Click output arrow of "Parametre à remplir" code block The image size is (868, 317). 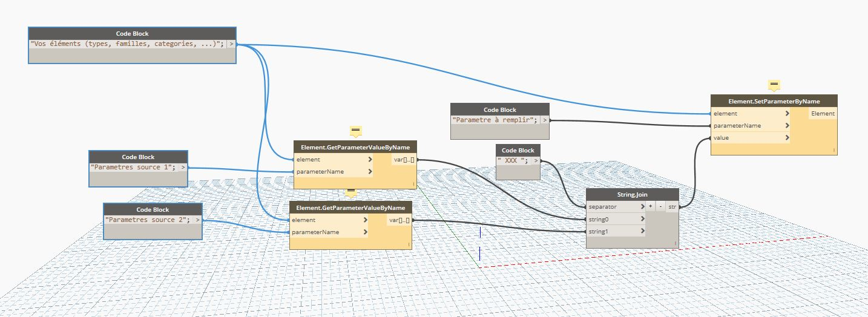(x=544, y=120)
